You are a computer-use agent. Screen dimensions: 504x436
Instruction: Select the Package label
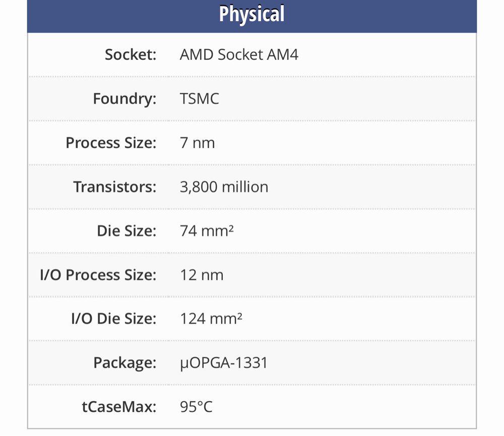pyautogui.click(x=124, y=363)
